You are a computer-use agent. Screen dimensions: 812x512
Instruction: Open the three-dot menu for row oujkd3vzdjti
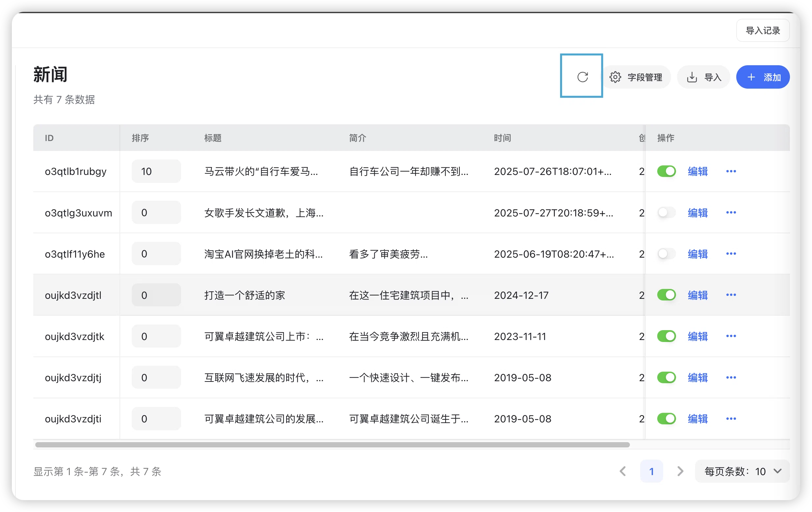pos(731,418)
